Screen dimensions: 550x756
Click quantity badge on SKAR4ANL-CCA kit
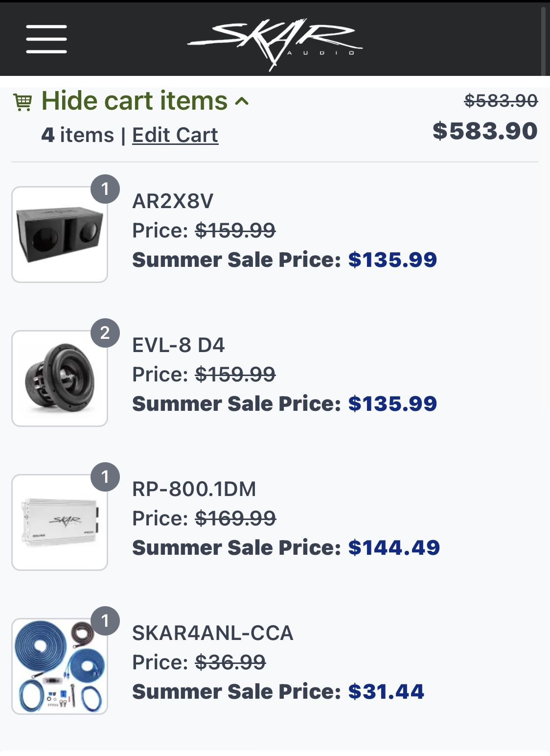pyautogui.click(x=105, y=621)
